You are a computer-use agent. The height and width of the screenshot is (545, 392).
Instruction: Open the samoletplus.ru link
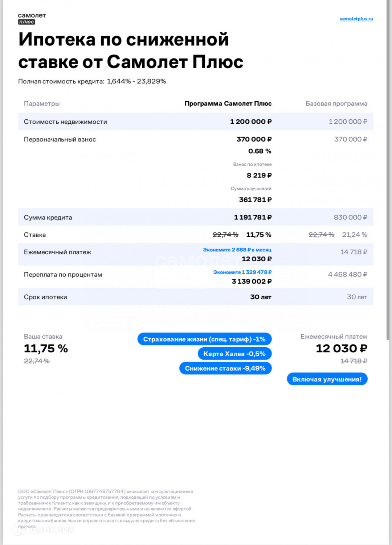coord(356,19)
